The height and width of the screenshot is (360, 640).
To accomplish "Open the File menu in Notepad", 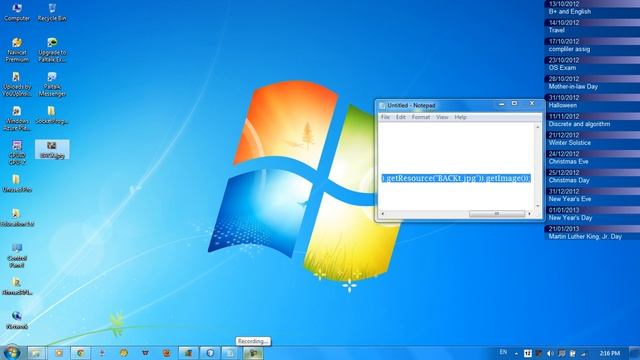I will pyautogui.click(x=385, y=117).
